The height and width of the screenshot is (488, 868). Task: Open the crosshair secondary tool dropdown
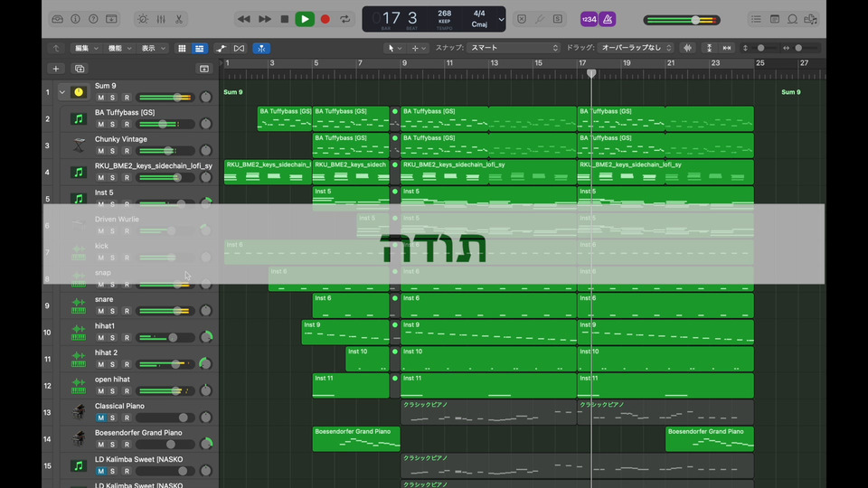(419, 48)
